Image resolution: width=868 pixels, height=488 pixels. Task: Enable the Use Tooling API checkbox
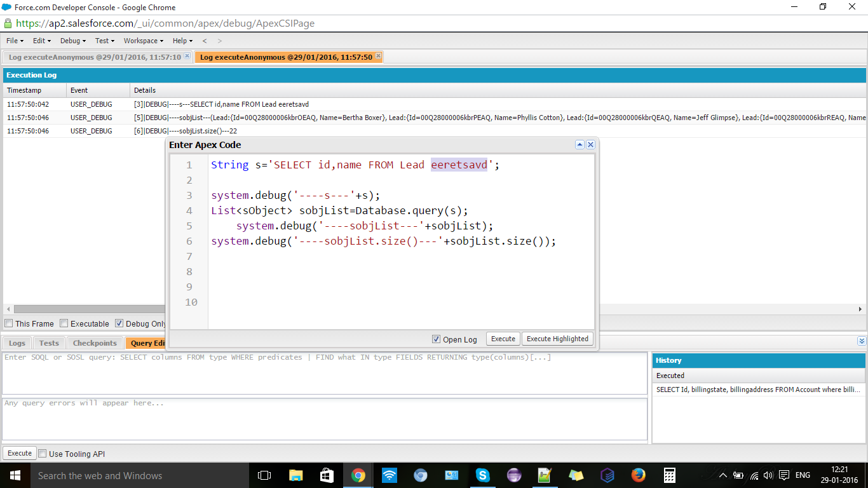(43, 454)
